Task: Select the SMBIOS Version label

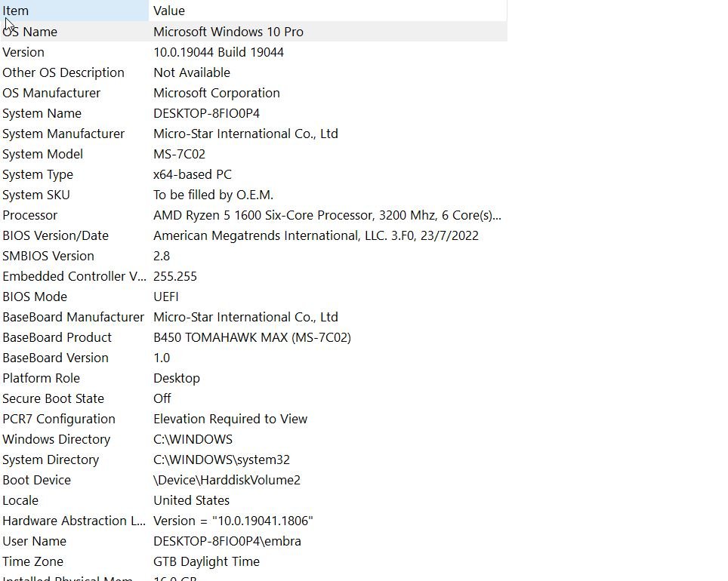Action: [48, 256]
